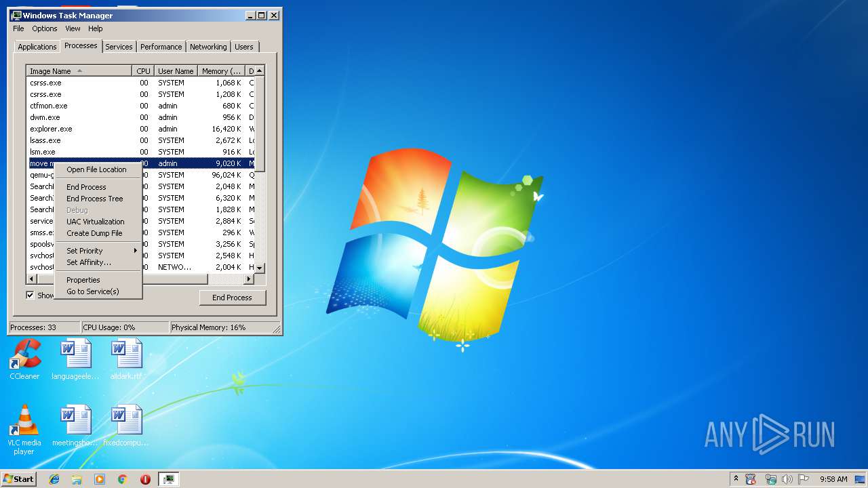Viewport: 868px width, 488px height.
Task: Click the End Process button
Action: pos(232,298)
